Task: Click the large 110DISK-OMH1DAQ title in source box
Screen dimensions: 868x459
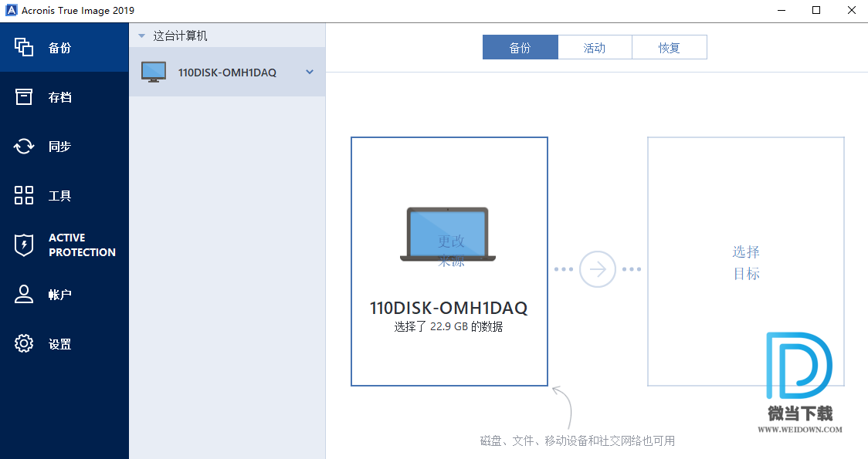Action: point(449,308)
